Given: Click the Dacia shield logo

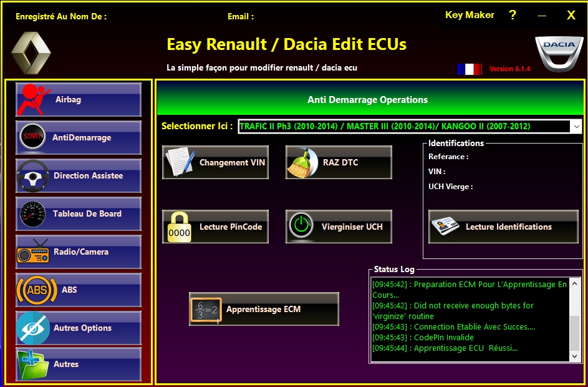Looking at the screenshot, I should [559, 54].
